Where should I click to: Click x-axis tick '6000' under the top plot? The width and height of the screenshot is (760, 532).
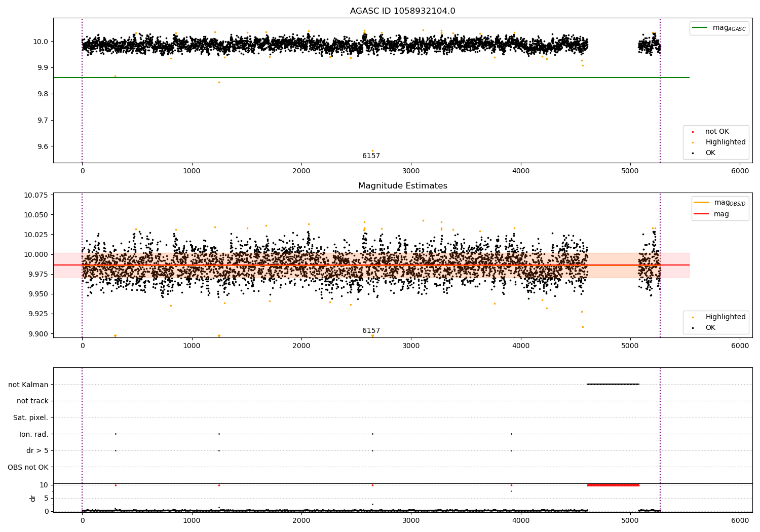coord(740,172)
